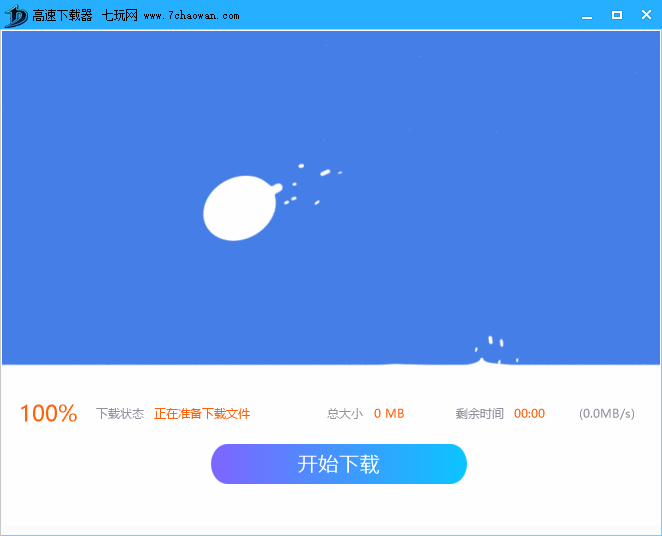This screenshot has height=536, width=662.
Task: Click the 总大小 label
Action: tap(345, 414)
